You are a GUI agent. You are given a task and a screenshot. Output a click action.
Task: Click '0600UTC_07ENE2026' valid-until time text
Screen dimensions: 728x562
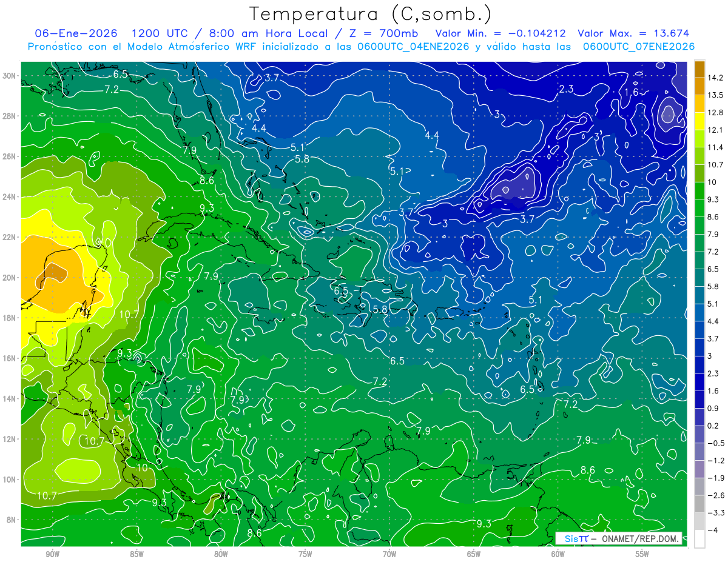pos(638,47)
